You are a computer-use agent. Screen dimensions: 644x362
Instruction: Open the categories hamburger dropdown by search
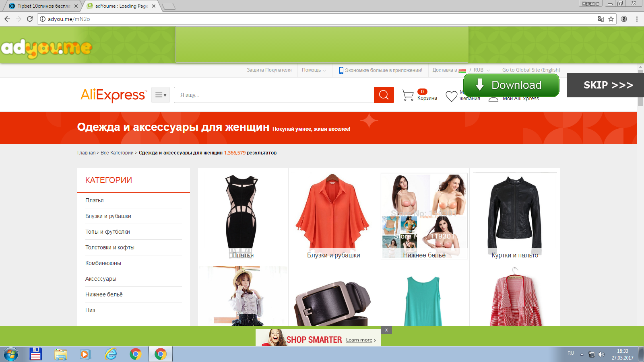(x=161, y=95)
